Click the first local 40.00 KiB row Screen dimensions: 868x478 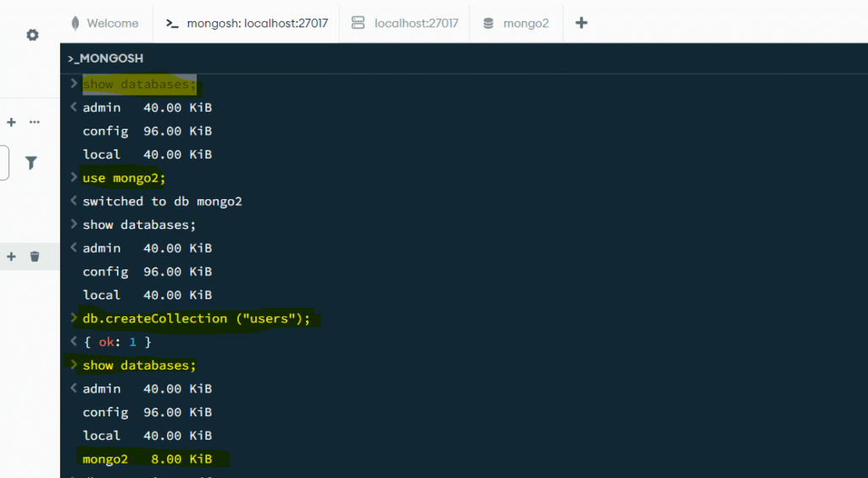147,154
